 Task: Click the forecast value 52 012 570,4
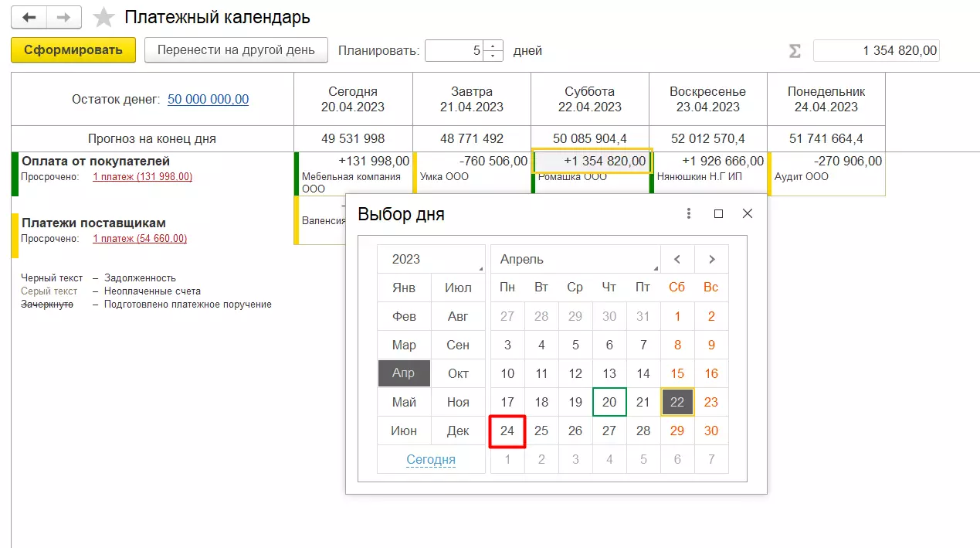point(708,139)
